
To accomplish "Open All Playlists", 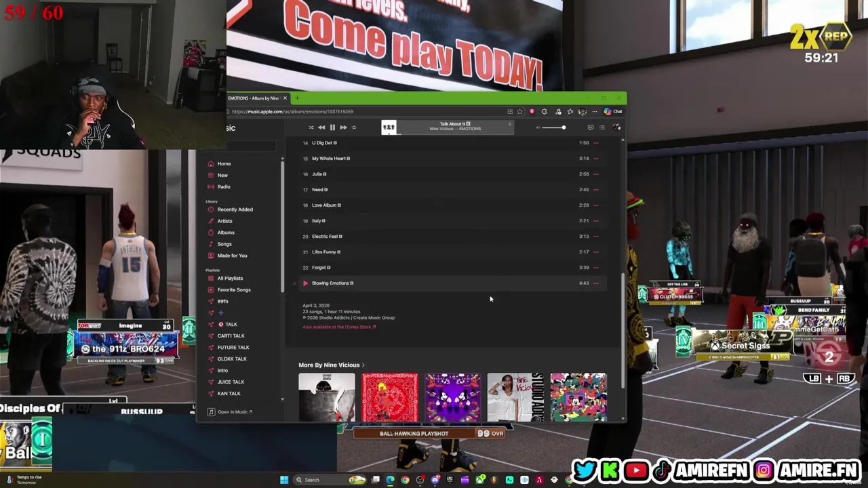I will click(x=230, y=279).
